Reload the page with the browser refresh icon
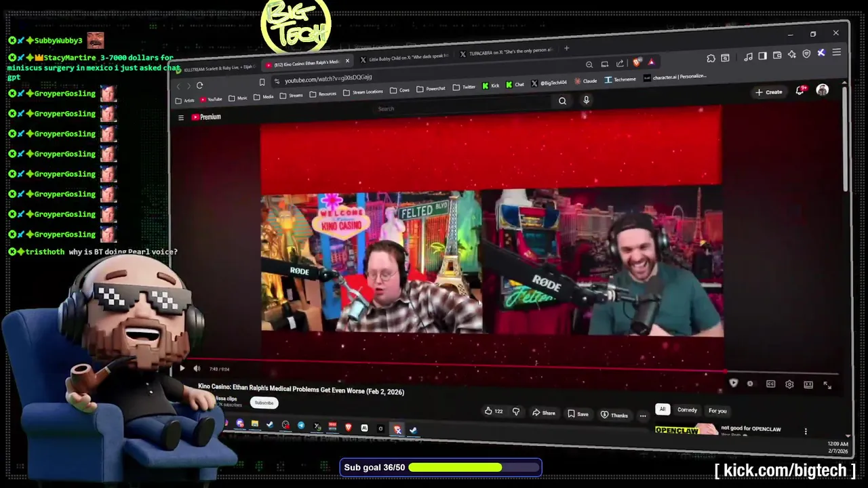 [199, 85]
